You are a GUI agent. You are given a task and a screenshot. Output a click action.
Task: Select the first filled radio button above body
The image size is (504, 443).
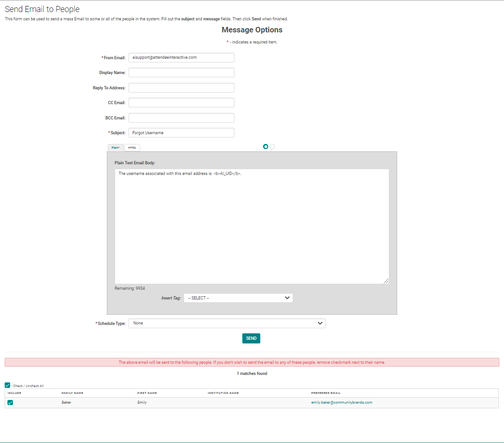pyautogui.click(x=265, y=147)
